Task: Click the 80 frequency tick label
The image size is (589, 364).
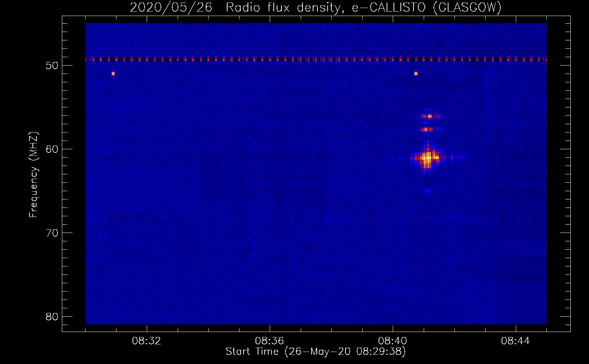Action: 52,317
